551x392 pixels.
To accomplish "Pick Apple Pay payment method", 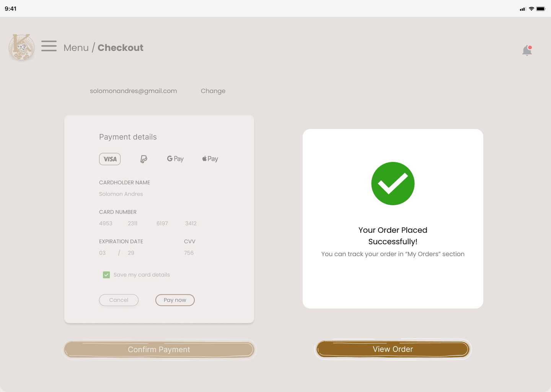I will pyautogui.click(x=210, y=159).
